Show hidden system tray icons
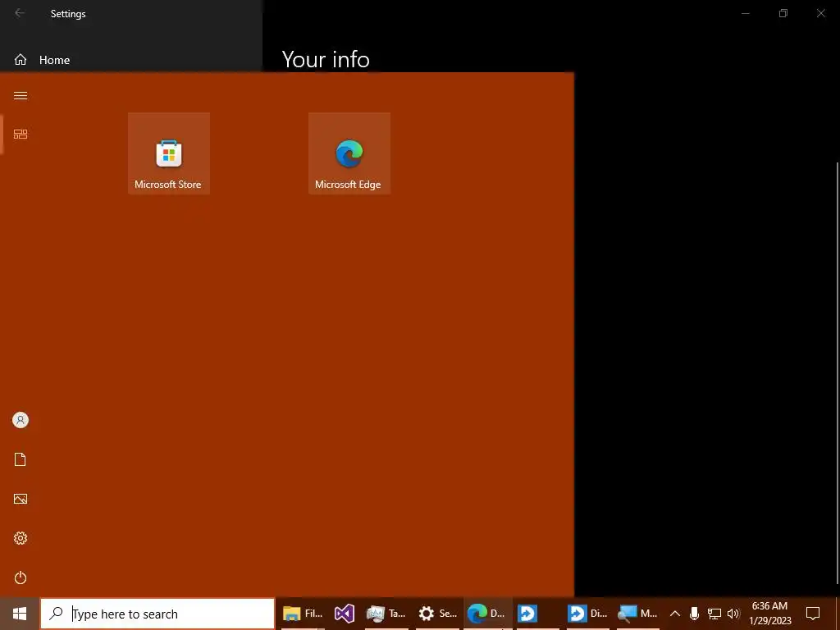The width and height of the screenshot is (840, 630). [x=675, y=614]
